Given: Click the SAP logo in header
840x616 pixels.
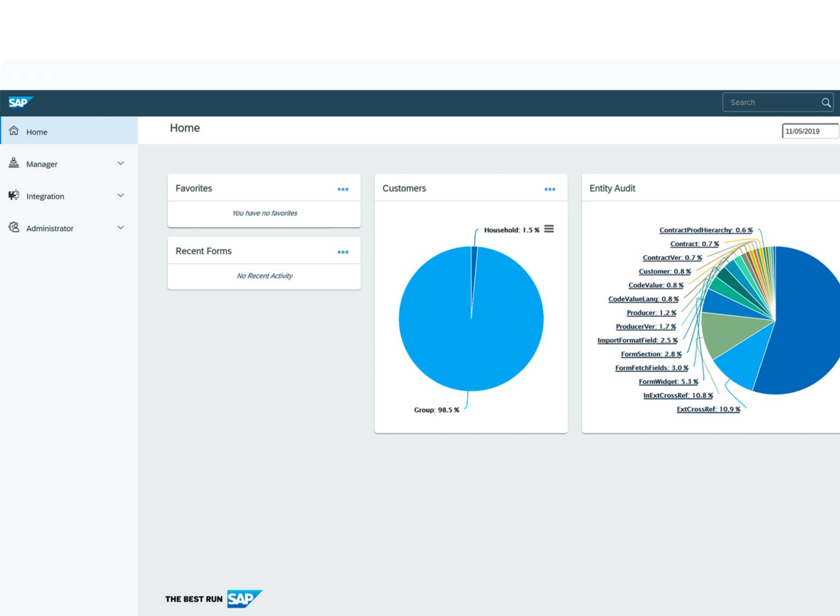Looking at the screenshot, I should coord(20,102).
